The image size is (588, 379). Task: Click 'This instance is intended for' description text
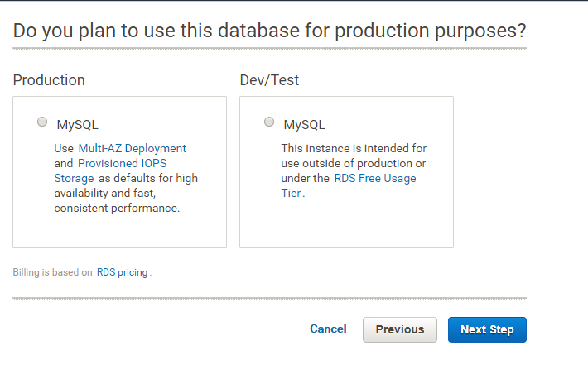(x=354, y=149)
